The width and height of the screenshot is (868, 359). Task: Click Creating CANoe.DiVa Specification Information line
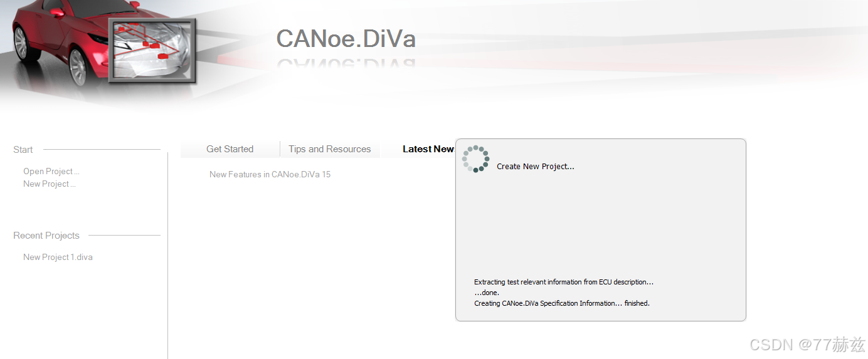562,303
